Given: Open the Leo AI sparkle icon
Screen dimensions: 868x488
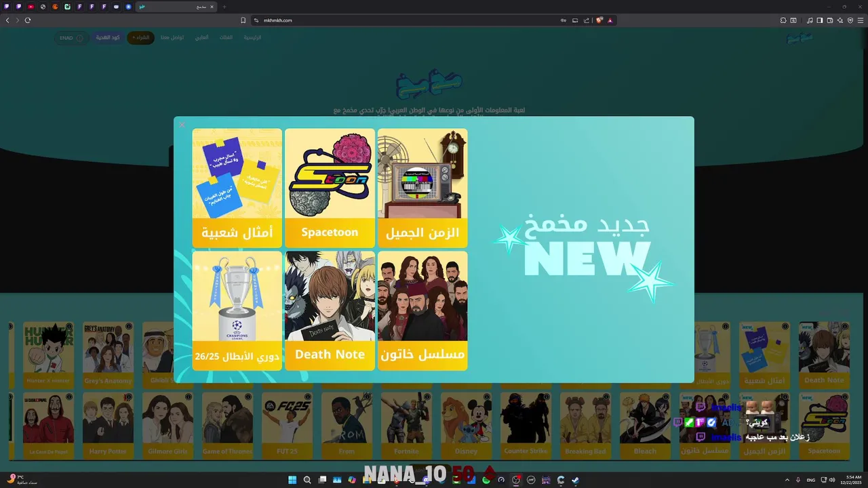Looking at the screenshot, I should point(840,20).
